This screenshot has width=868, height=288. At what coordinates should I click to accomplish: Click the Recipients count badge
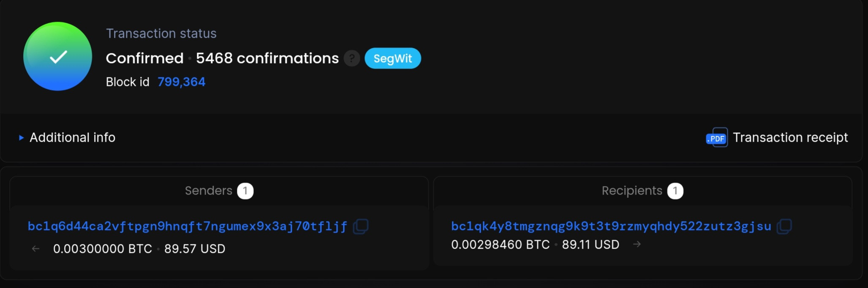[x=675, y=191]
